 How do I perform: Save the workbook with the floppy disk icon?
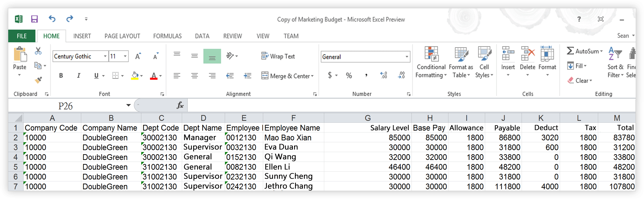tap(34, 19)
